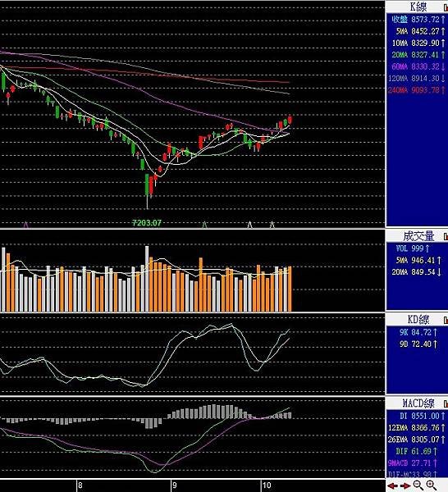This screenshot has height=492, width=448.
Task: Click the 12EMA 8366.76 row
Action: 417,428
